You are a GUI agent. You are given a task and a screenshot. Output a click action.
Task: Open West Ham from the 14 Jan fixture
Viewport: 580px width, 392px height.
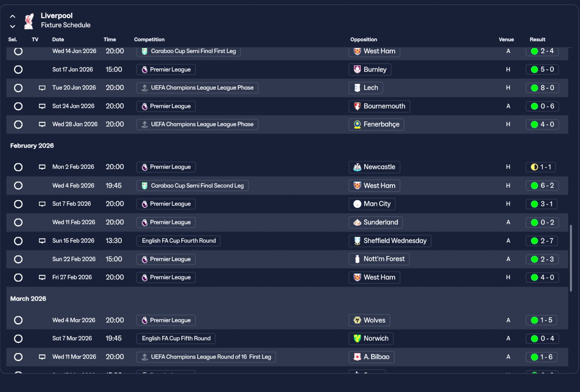(374, 51)
